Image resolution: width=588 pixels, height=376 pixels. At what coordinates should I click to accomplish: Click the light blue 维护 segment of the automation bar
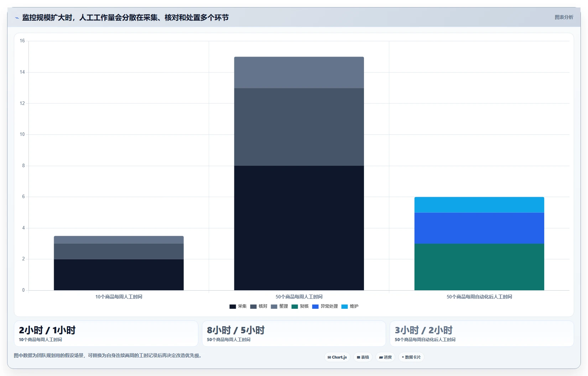pos(479,205)
